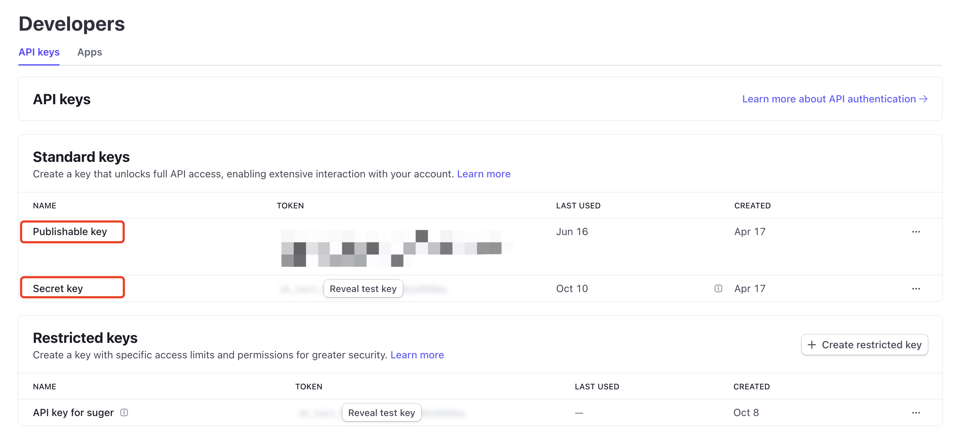980x442 pixels.
Task: Switch to the Apps tab
Action: tap(89, 52)
